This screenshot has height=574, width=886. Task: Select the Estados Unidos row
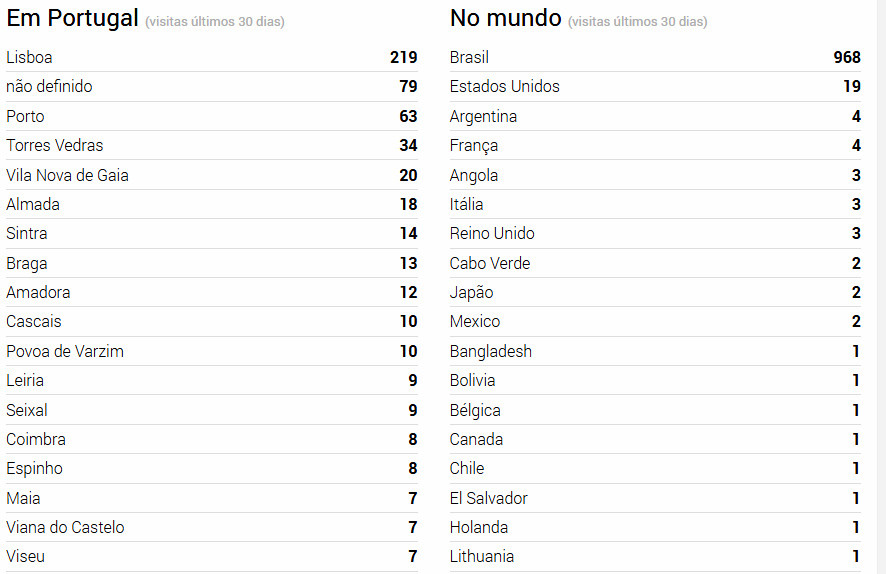505,87
